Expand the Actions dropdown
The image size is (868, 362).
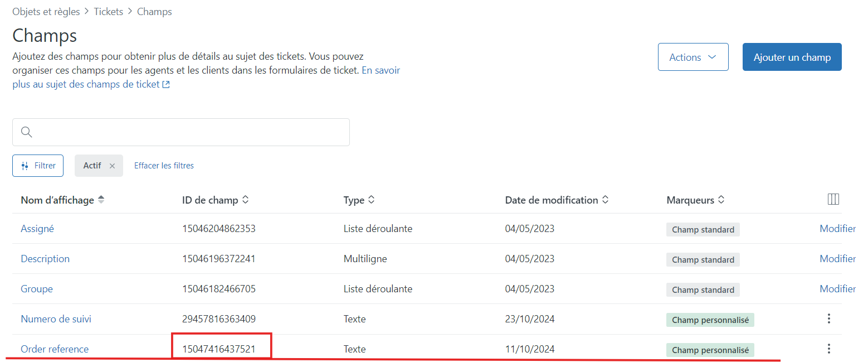pos(693,57)
